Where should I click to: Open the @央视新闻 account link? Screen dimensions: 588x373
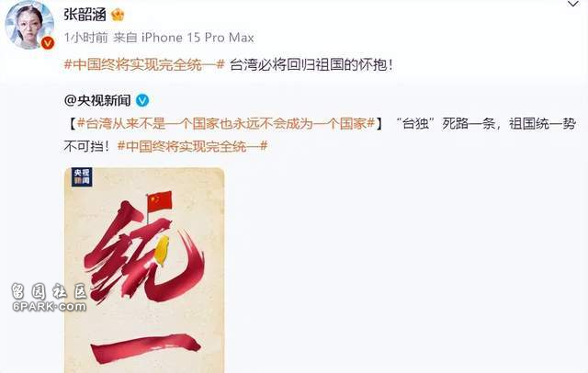coord(97,100)
